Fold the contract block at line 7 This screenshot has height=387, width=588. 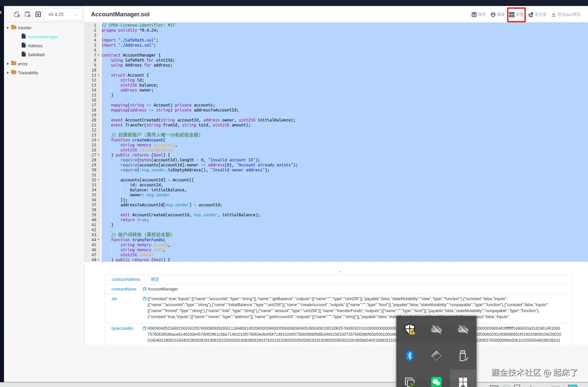coord(98,55)
